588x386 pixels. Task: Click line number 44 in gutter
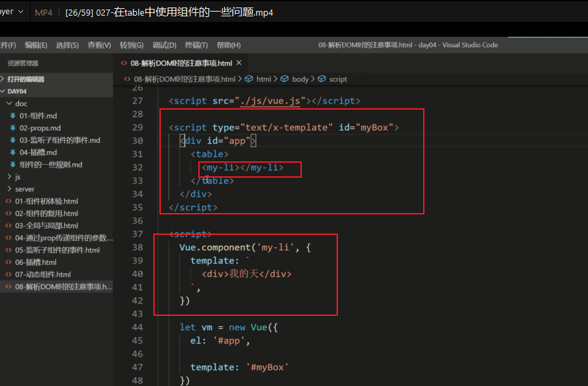(138, 327)
